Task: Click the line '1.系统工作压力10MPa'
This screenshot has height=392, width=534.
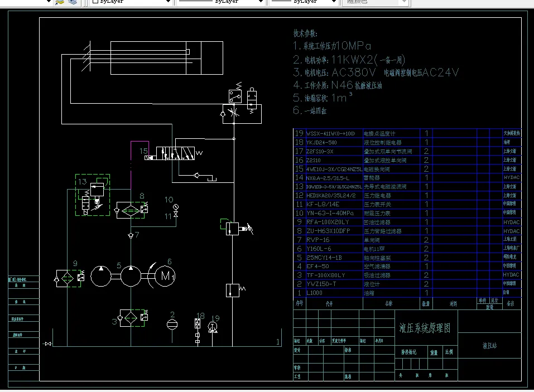Action: click(331, 46)
